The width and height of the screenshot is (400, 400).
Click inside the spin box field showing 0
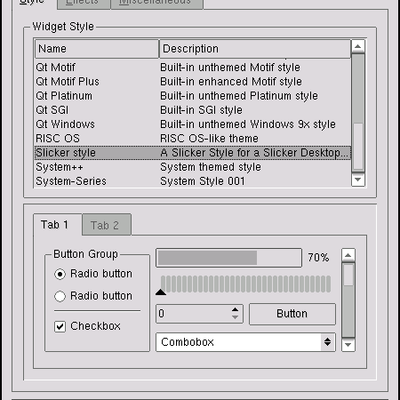(x=194, y=313)
